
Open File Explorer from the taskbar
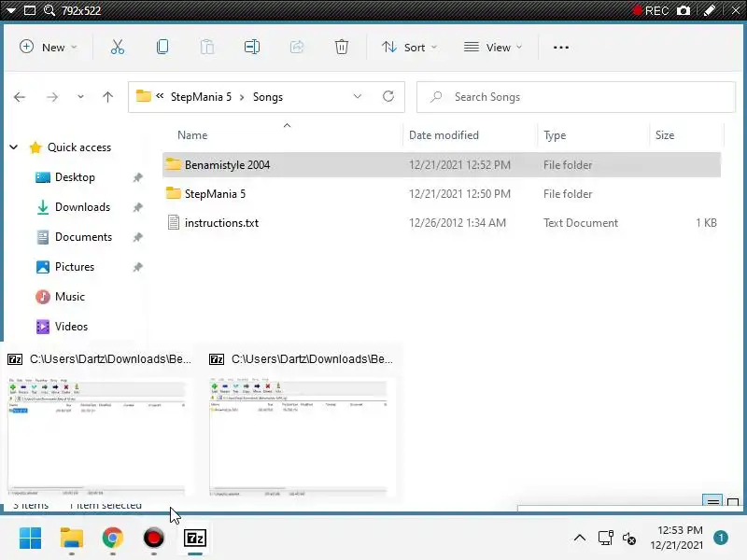click(72, 539)
